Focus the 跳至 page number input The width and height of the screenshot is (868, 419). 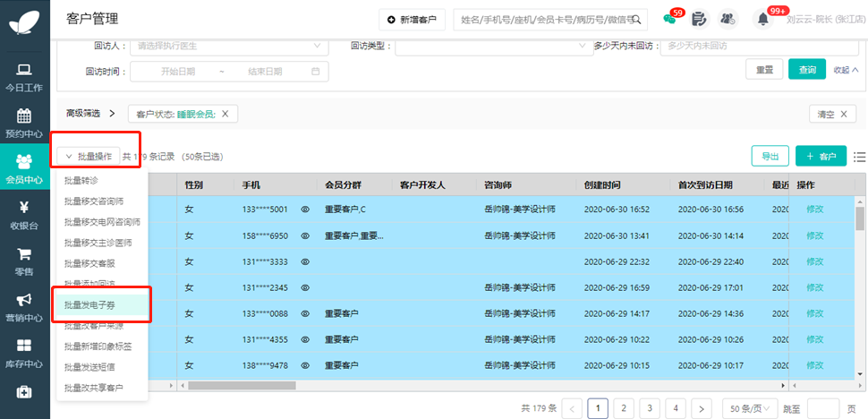click(823, 408)
